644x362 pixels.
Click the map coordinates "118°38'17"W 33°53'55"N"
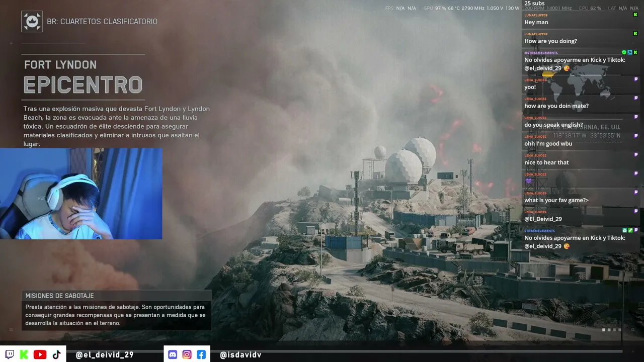[x=587, y=136]
